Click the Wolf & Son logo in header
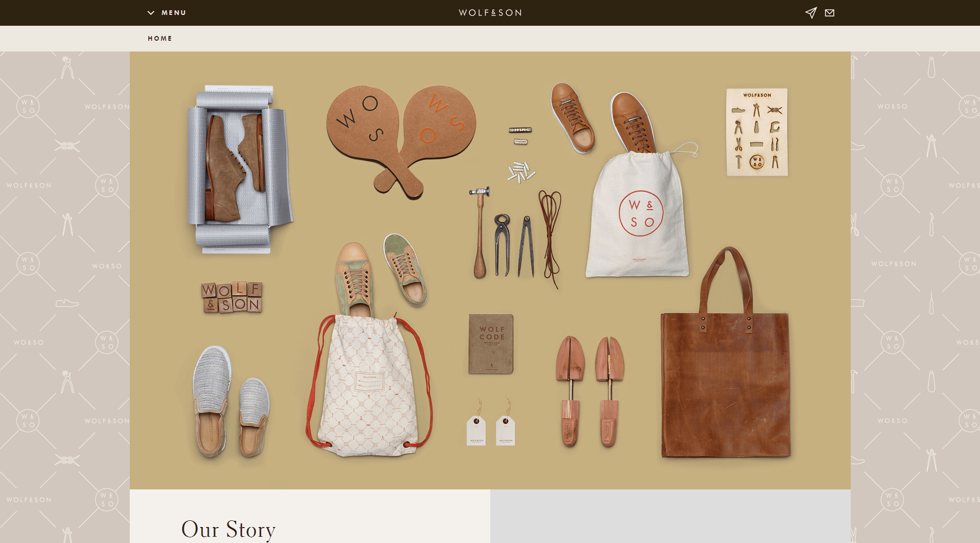 [490, 13]
